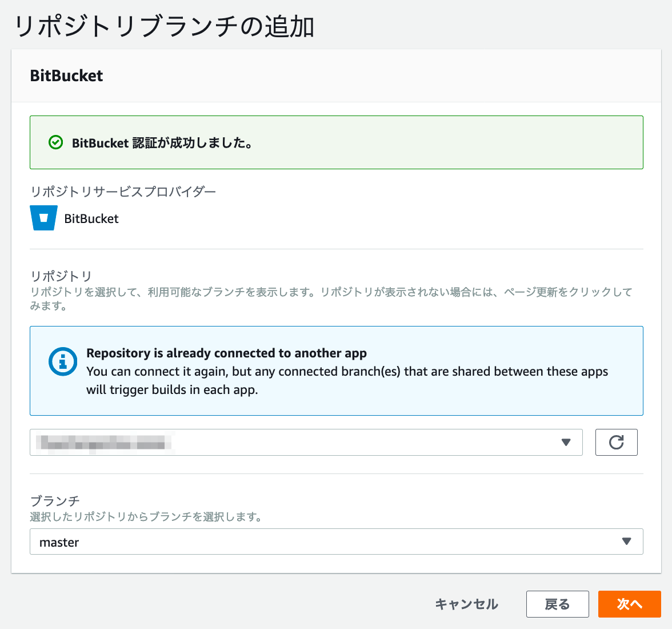This screenshot has width=672, height=629.
Task: Click the リポジトリサービスプロバイダー label
Action: 123,191
